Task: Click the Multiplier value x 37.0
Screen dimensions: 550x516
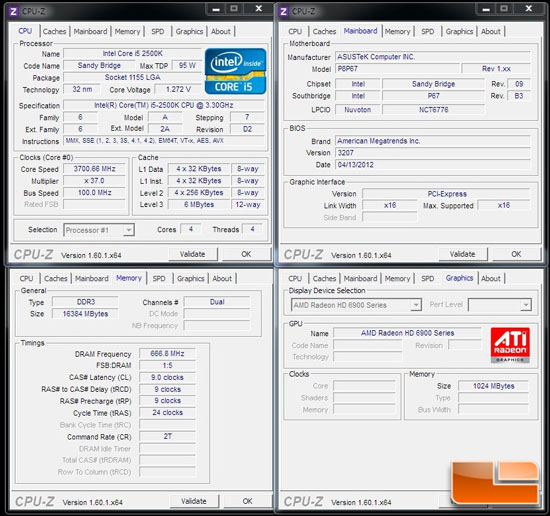Action: (x=94, y=181)
